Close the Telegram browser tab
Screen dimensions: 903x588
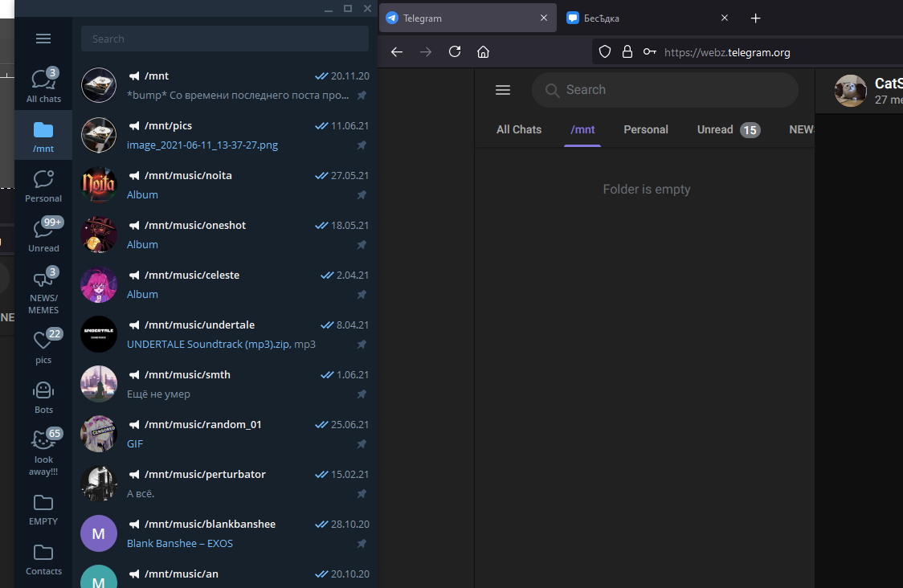544,18
